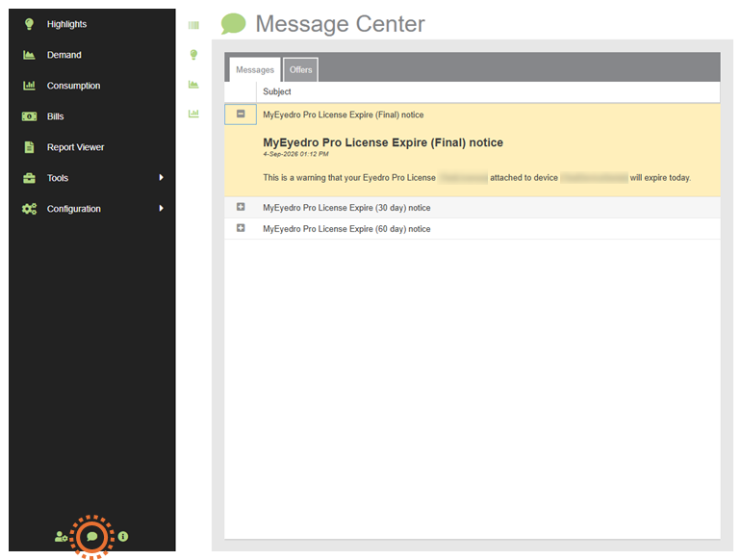742x560 pixels.
Task: Click the '4-Sep-2026 01:12 PM' timestamp
Action: pyautogui.click(x=295, y=154)
